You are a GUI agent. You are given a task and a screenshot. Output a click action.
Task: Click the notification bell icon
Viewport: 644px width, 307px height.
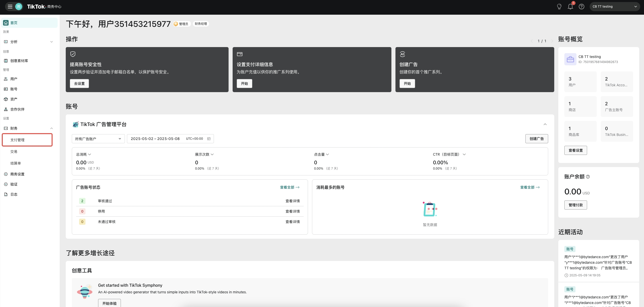tap(570, 7)
